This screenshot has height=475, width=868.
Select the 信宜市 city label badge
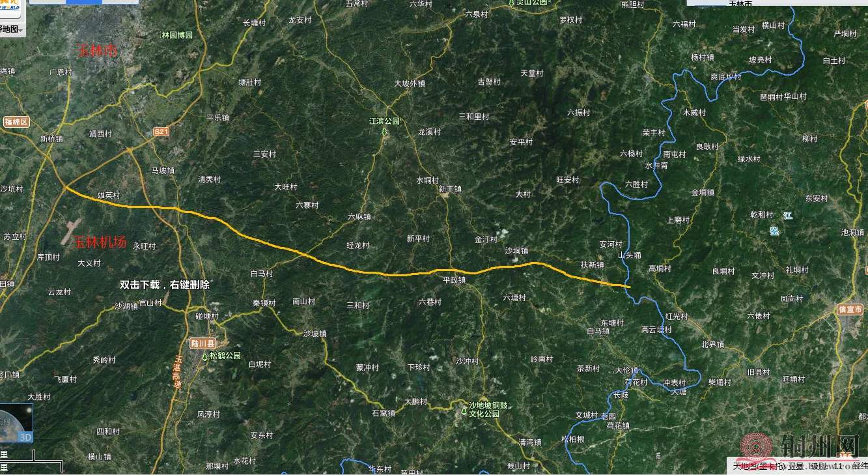point(851,309)
